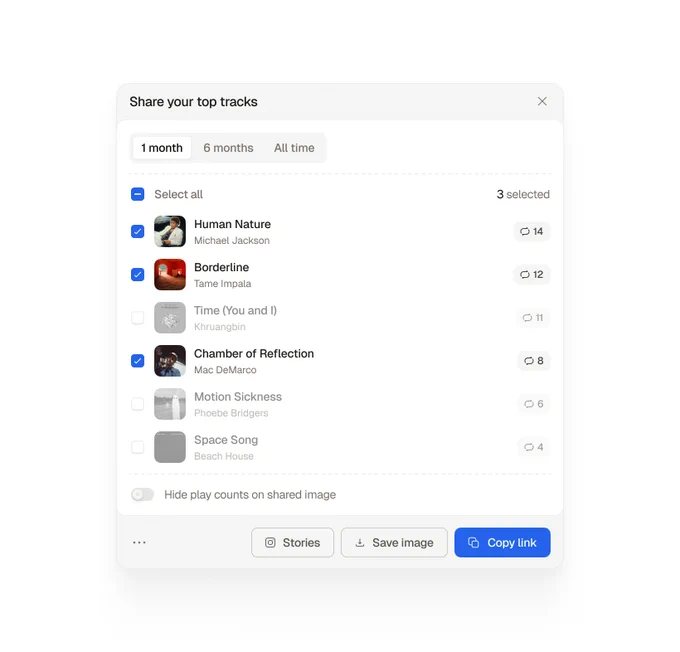Viewport: 680px width, 652px height.
Task: Click the Mac DeMarco artist name
Action: pos(226,370)
